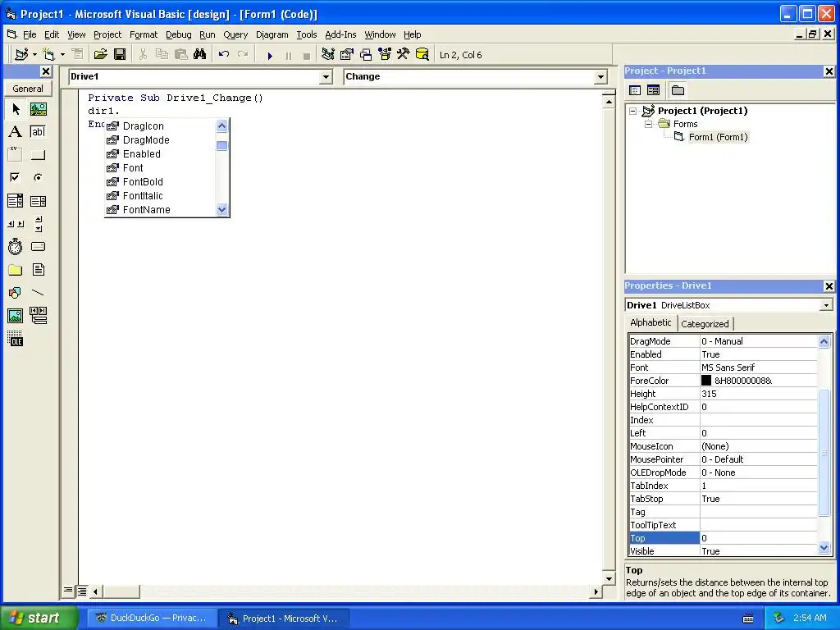840x630 pixels.
Task: Open the Drive1 object dropdown
Action: coord(326,77)
